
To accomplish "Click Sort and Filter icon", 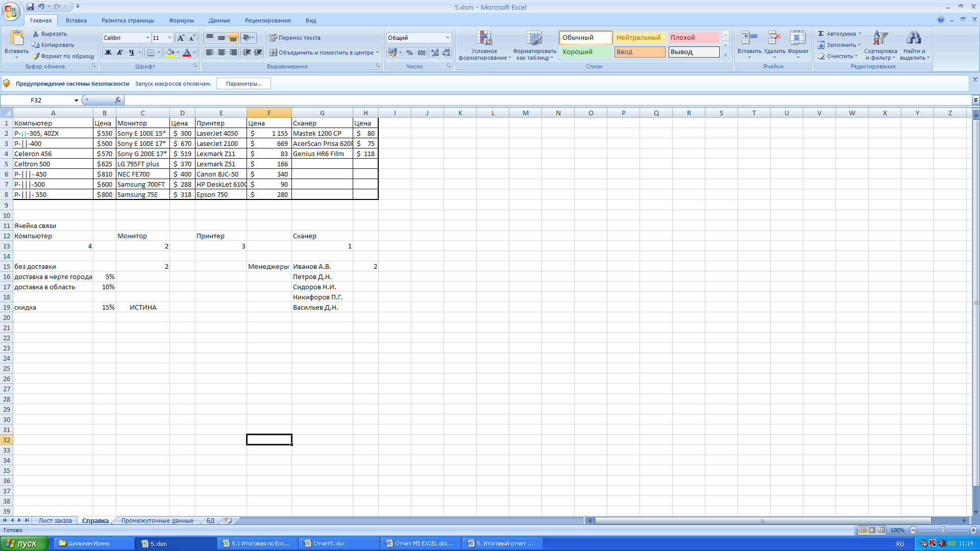I will tap(880, 38).
